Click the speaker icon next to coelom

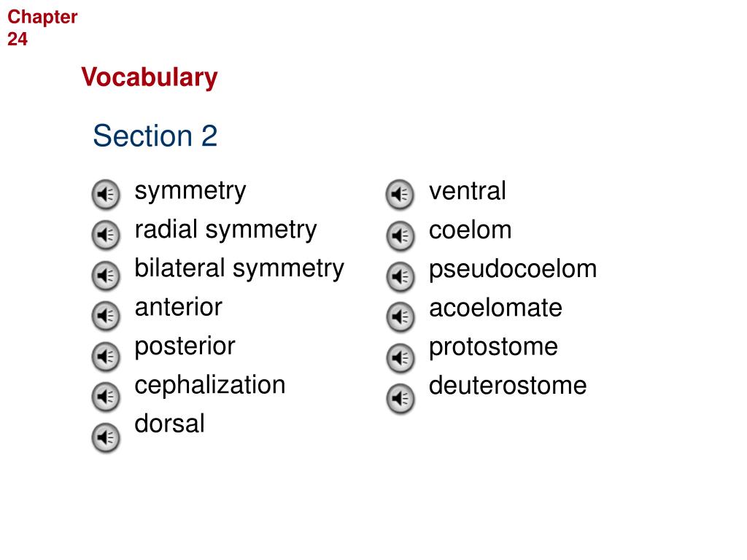click(400, 236)
